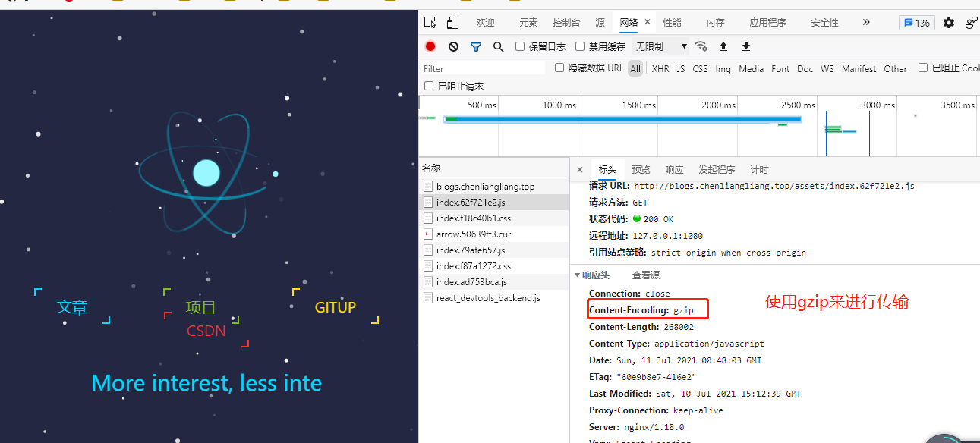Switch to the 预览 tab
The image size is (980, 443).
(641, 169)
